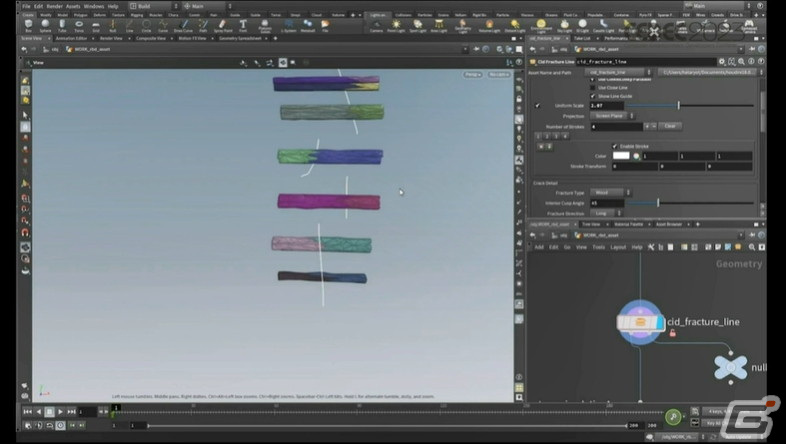The width and height of the screenshot is (786, 444).
Task: Switch to the Animation Editor tab
Action: pos(71,38)
